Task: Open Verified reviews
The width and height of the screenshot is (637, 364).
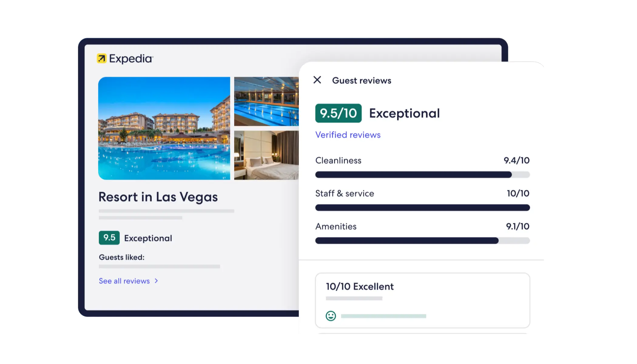Action: click(x=348, y=135)
